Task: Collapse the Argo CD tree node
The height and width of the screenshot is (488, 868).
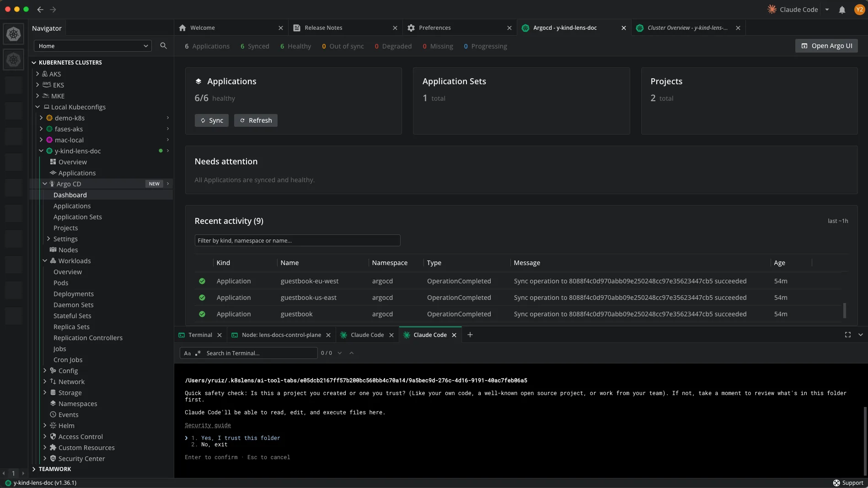Action: click(x=45, y=184)
